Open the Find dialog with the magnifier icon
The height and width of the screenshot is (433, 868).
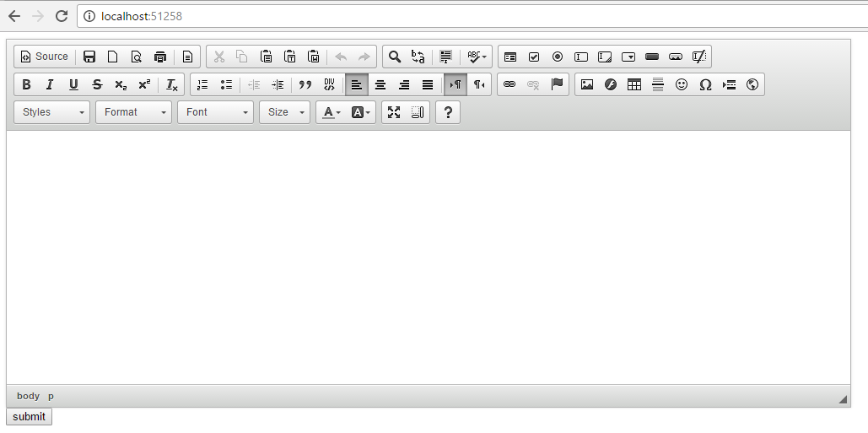pos(394,57)
